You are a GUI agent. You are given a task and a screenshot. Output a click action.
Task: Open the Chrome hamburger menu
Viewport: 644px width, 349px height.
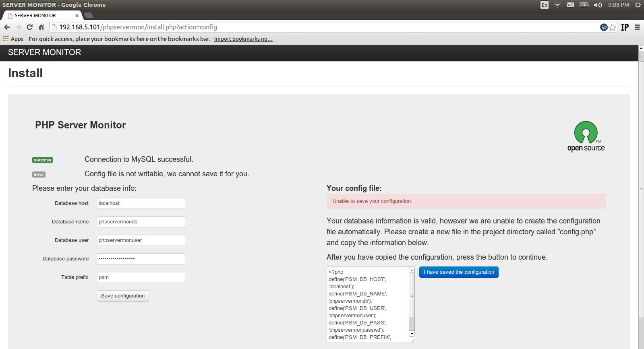coord(637,27)
